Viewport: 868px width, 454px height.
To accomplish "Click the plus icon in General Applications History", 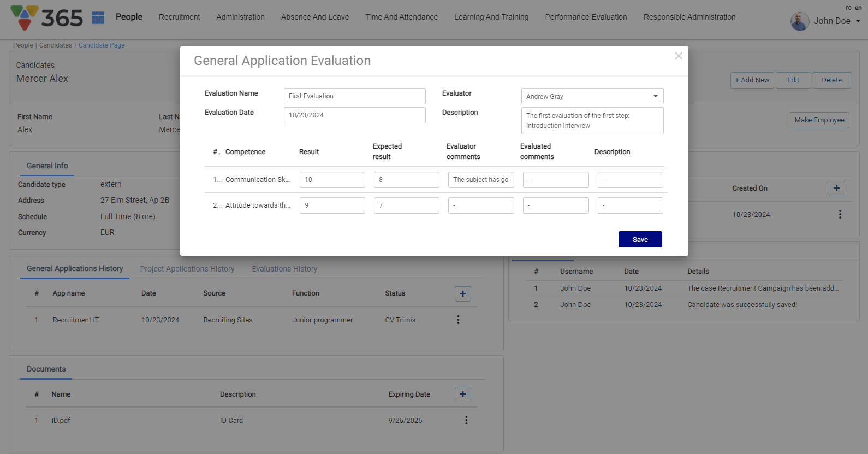I will pyautogui.click(x=463, y=294).
